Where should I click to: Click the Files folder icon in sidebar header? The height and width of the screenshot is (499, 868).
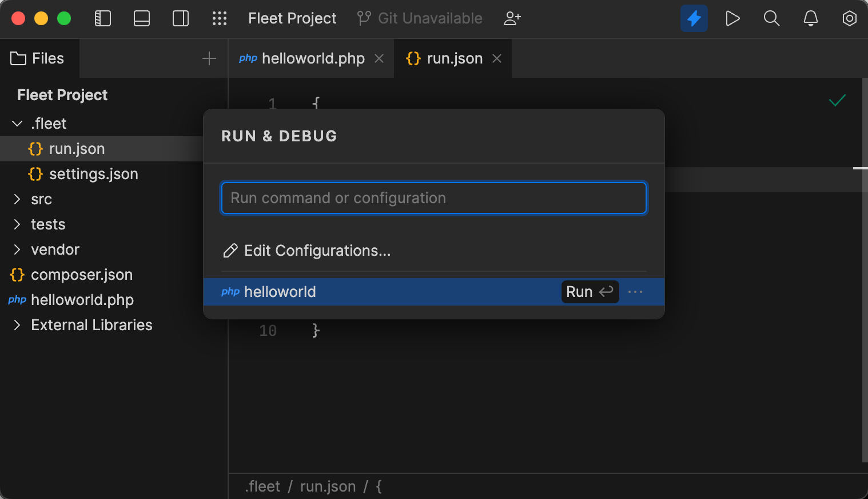[18, 58]
